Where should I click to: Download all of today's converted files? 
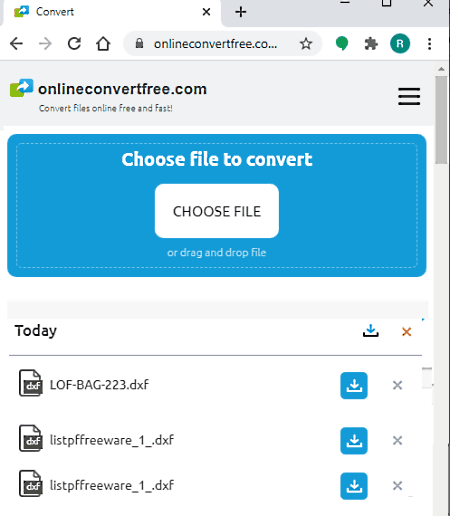(371, 331)
